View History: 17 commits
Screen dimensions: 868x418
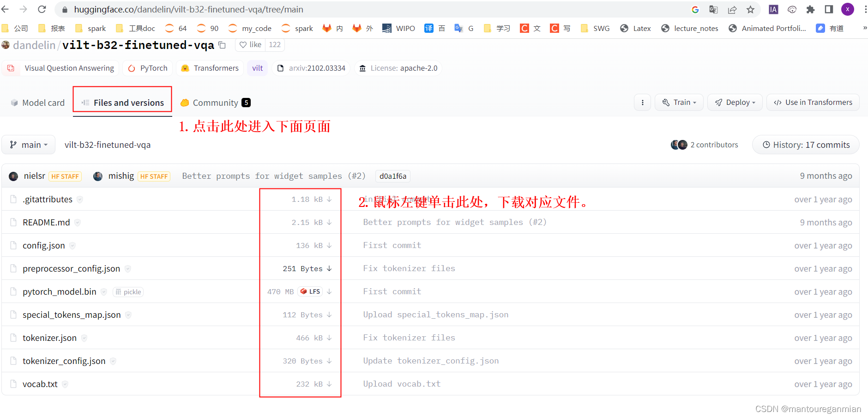(x=806, y=145)
